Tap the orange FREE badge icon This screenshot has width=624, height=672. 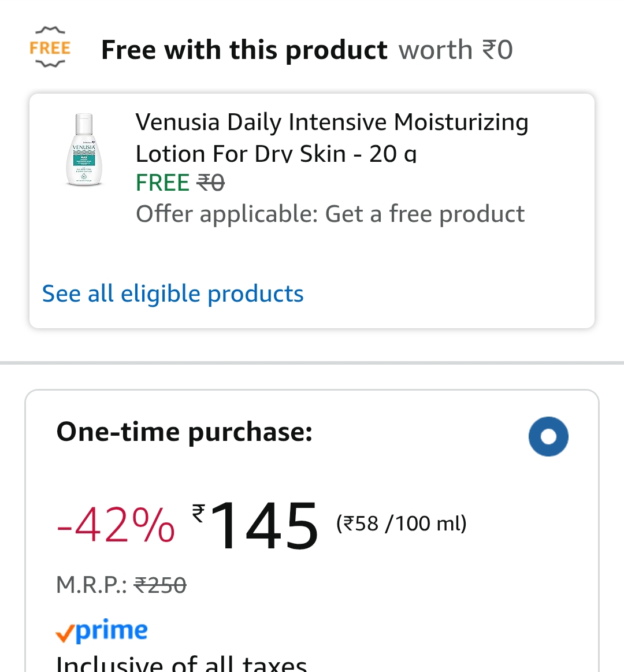tap(50, 47)
